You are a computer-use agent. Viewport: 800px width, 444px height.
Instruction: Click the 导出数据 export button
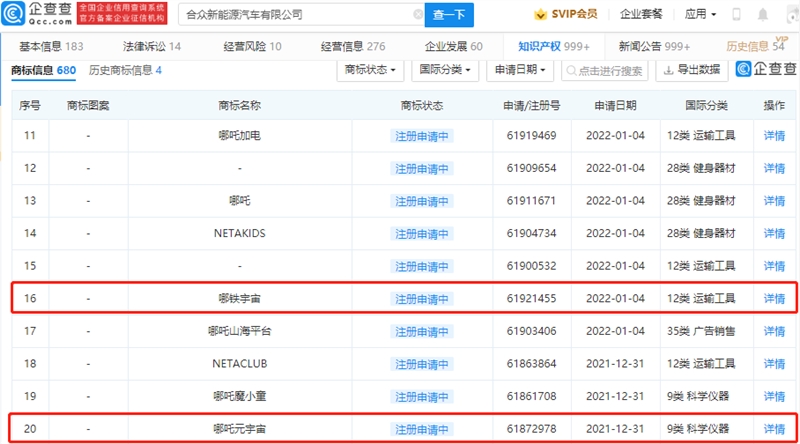692,70
